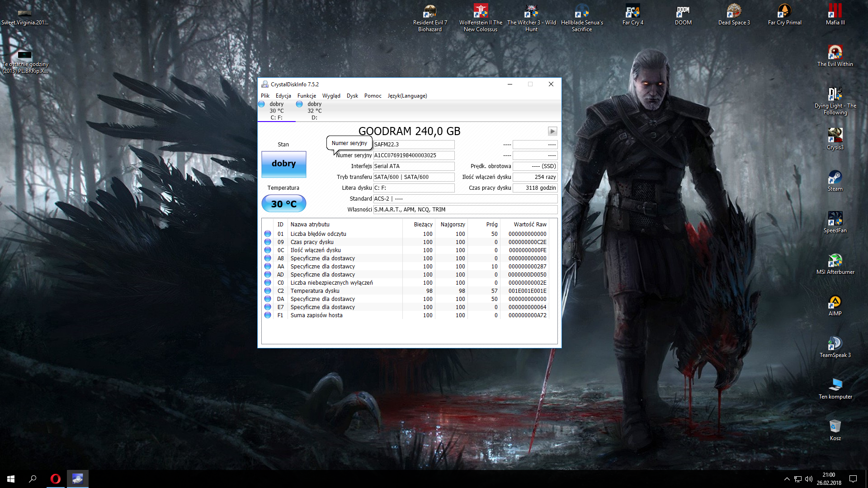Select TeamSpeak 3 desktop shortcut
Viewport: 868px width, 488px height.
click(x=835, y=347)
